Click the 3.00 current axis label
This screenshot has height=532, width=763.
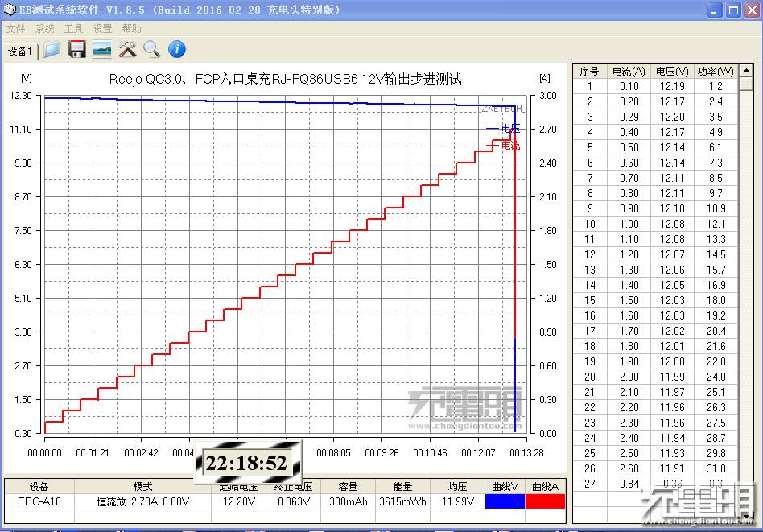[548, 96]
